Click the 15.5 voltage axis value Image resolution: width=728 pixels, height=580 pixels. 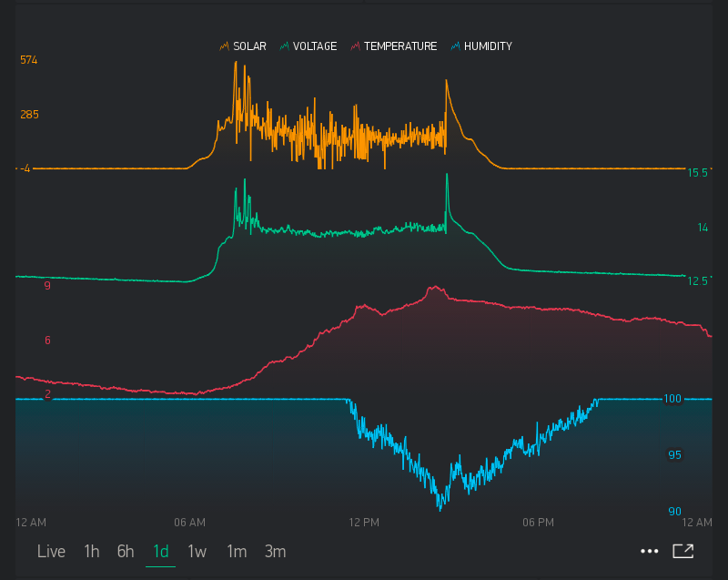click(x=697, y=173)
